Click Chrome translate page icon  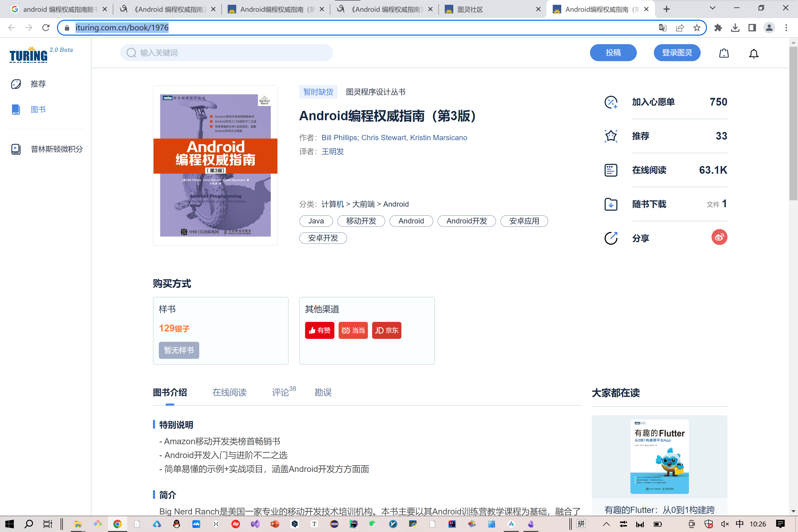pyautogui.click(x=663, y=28)
